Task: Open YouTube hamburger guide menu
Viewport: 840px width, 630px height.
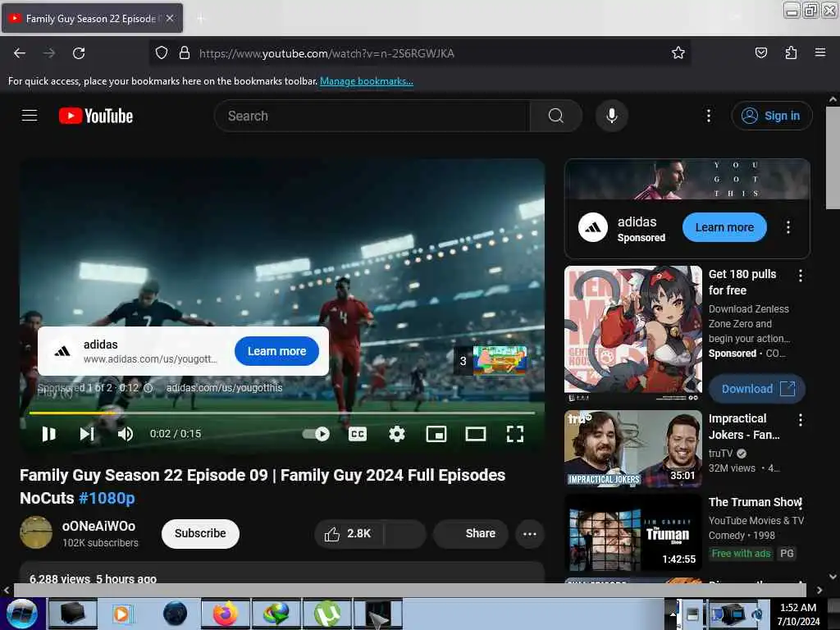Action: click(x=30, y=116)
